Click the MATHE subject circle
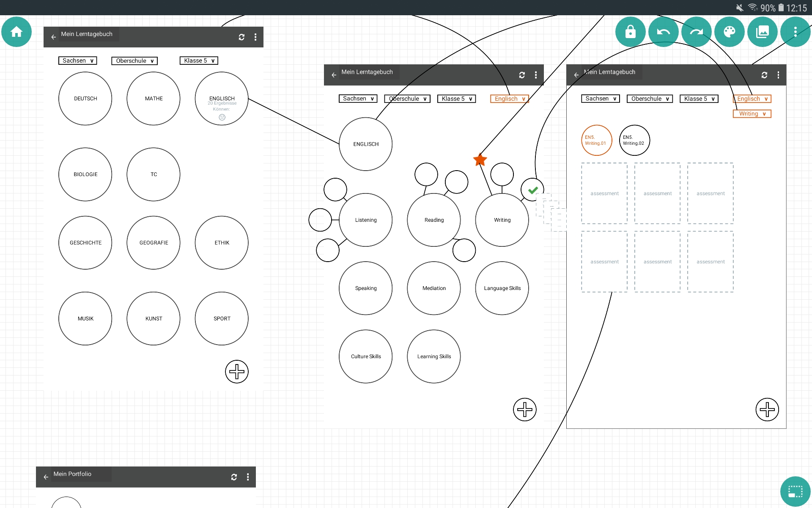 tap(154, 99)
